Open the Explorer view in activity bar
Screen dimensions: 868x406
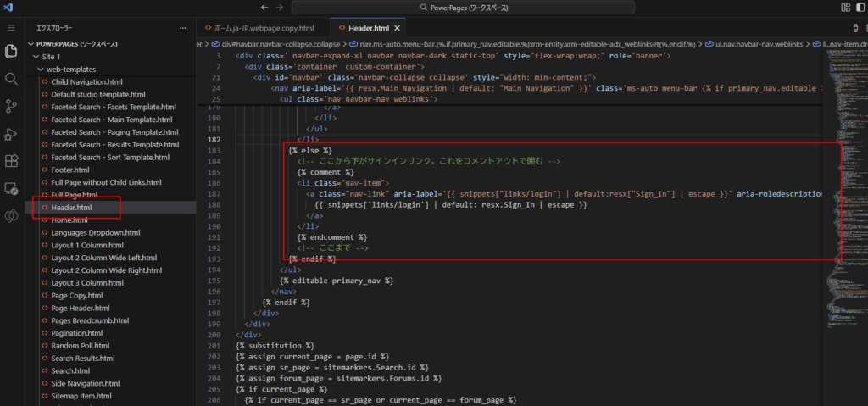coord(11,51)
